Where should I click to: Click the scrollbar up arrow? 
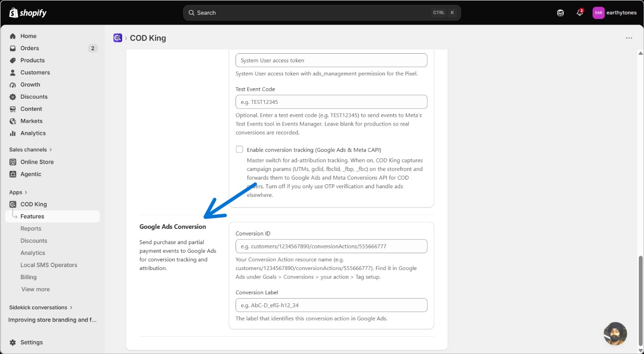pos(641,53)
